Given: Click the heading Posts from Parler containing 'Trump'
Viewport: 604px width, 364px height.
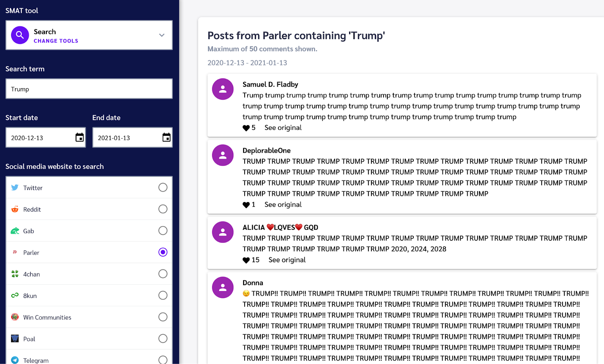Looking at the screenshot, I should point(296,35).
